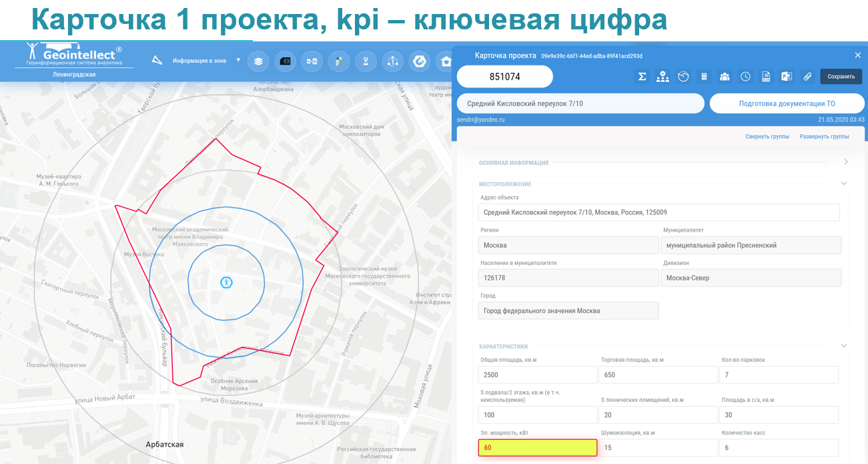Click the A-B comparison tool icon
Viewport: 868px width, 464px height.
(312, 61)
